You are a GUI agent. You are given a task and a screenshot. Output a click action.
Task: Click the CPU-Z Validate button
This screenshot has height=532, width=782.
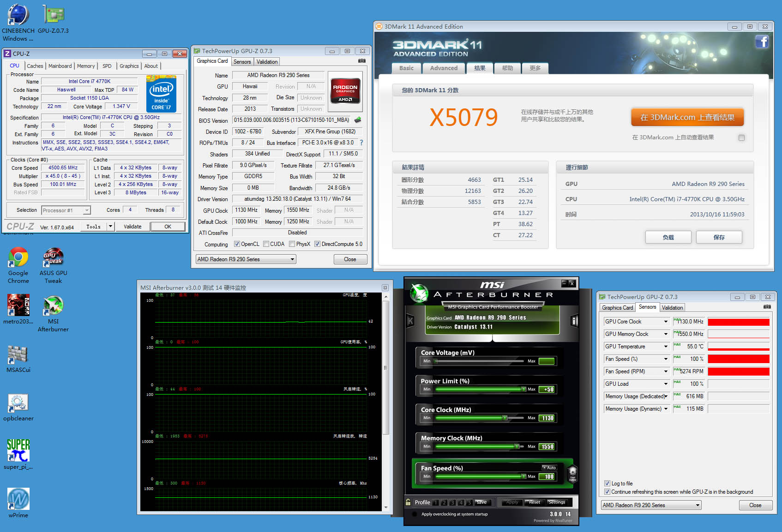tap(132, 227)
